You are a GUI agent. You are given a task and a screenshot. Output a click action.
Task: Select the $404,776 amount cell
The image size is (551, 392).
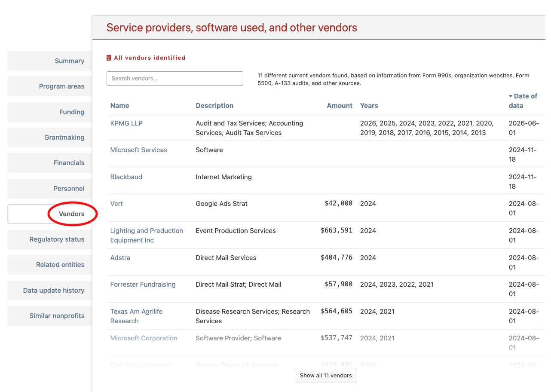(337, 258)
